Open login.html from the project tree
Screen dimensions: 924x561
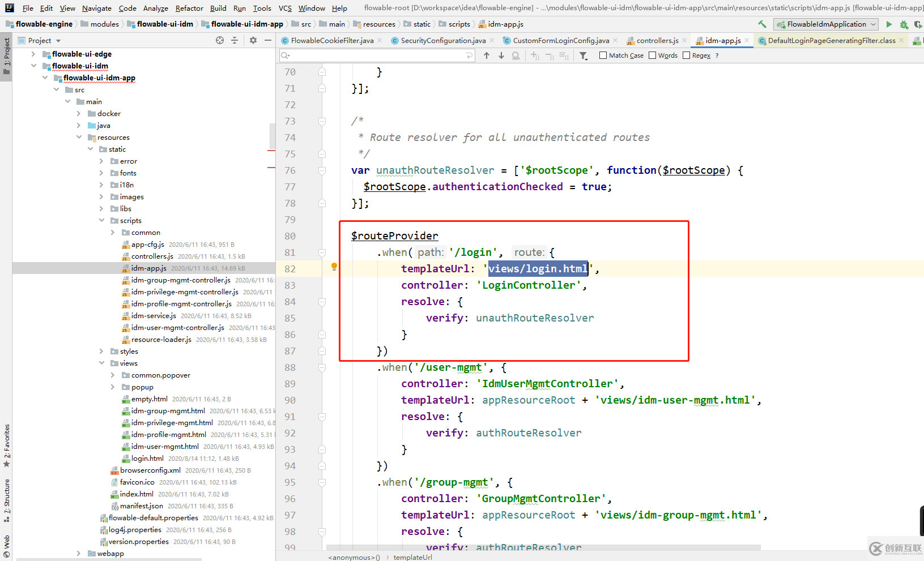click(x=147, y=459)
